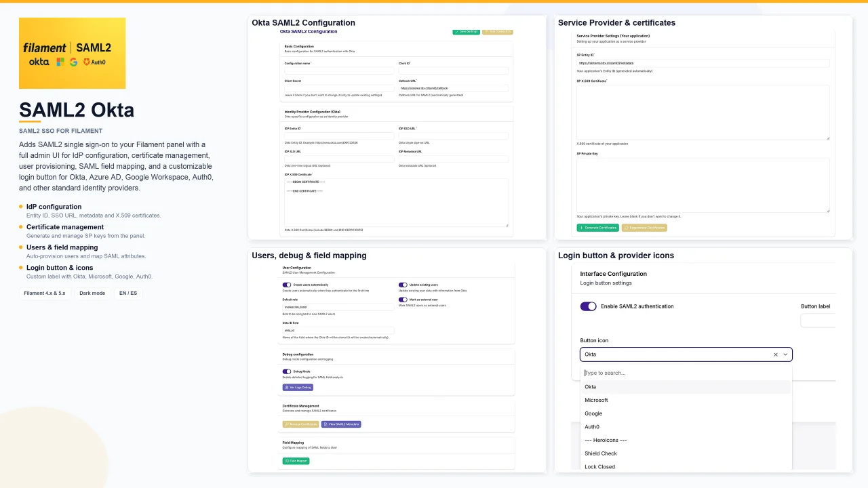The width and height of the screenshot is (868, 488).
Task: Click the Type to search field
Action: [x=686, y=373]
